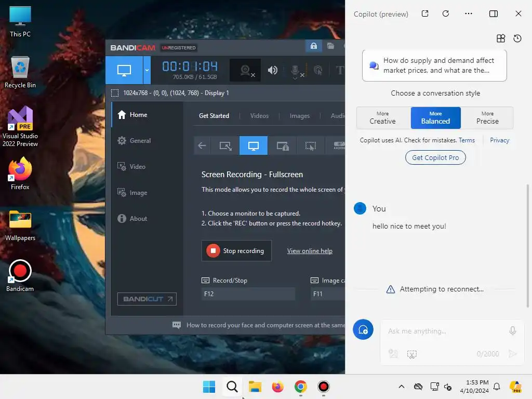Select fullscreen recording mode icon
The height and width of the screenshot is (399, 532).
pyautogui.click(x=254, y=145)
